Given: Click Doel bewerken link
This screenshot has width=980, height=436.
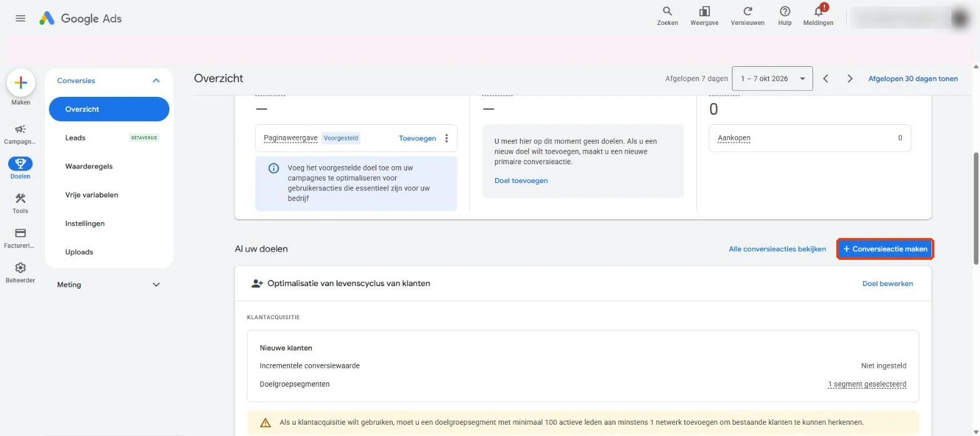Looking at the screenshot, I should pyautogui.click(x=887, y=284).
